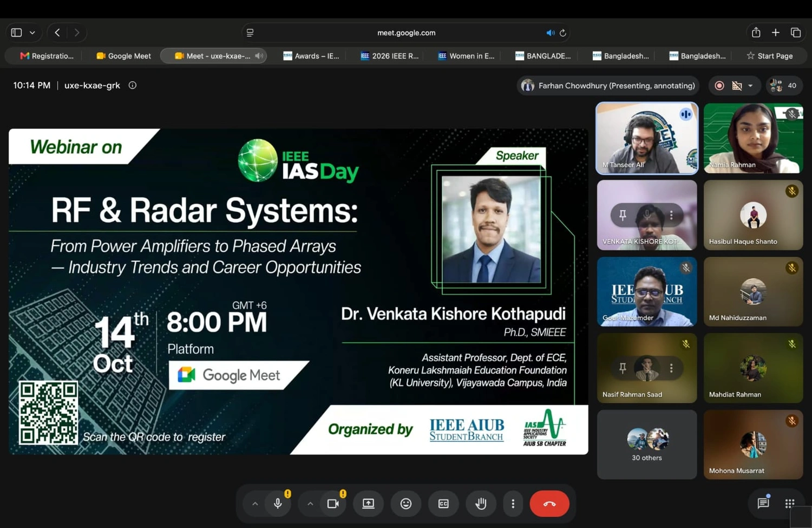The height and width of the screenshot is (528, 812).
Task: Switch to the Registratio... Gmail tab
Action: point(47,56)
